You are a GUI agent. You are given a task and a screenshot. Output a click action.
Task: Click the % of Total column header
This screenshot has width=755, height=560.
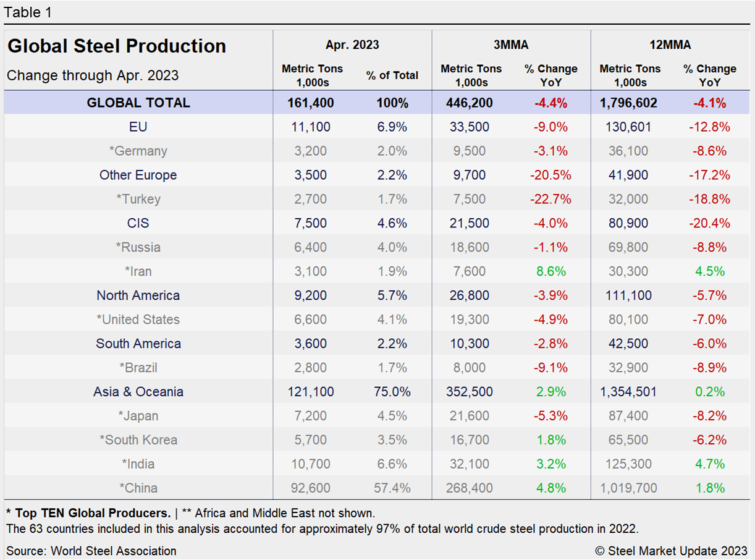[392, 75]
